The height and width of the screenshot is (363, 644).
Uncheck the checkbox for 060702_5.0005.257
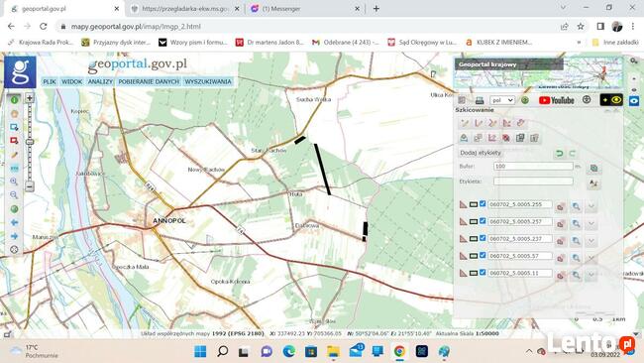483,221
